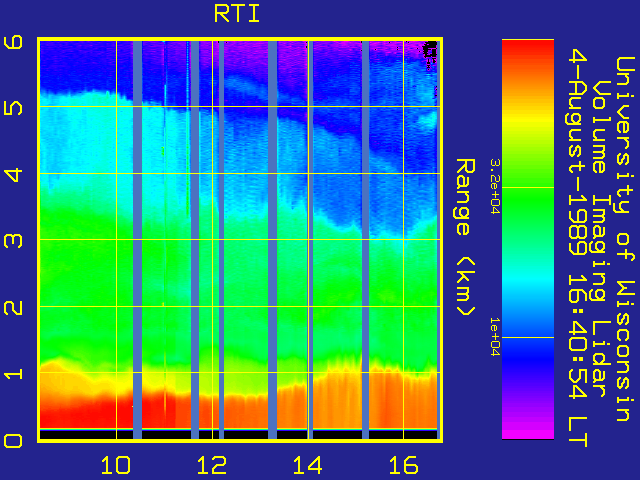Screen dimensions: 640x480
Task: Click the 3.2e+04 colorbar label
Action: pyautogui.click(x=495, y=187)
